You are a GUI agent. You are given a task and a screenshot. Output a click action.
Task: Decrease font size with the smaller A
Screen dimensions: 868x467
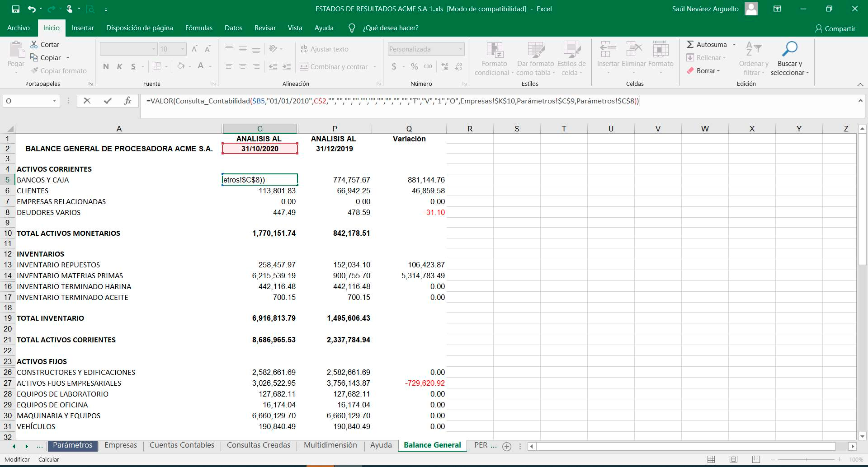coord(208,49)
